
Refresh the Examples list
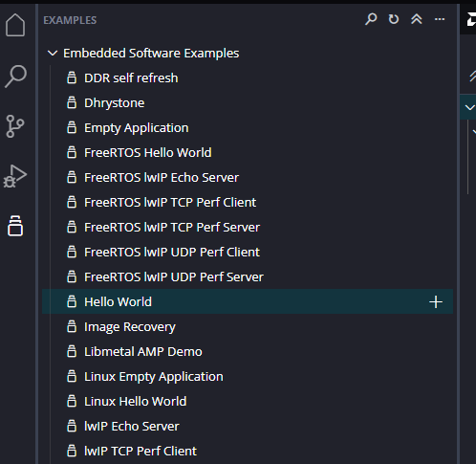point(394,19)
